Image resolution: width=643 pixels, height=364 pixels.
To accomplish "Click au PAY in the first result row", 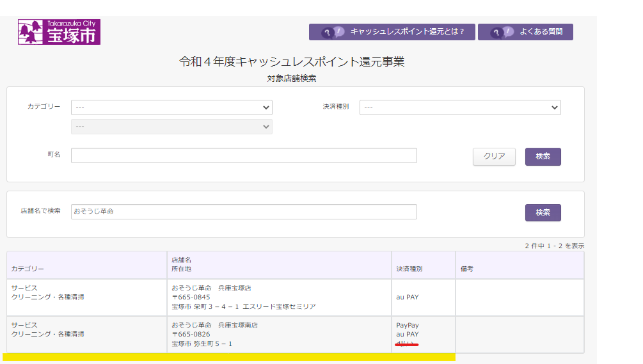I will 408,297.
